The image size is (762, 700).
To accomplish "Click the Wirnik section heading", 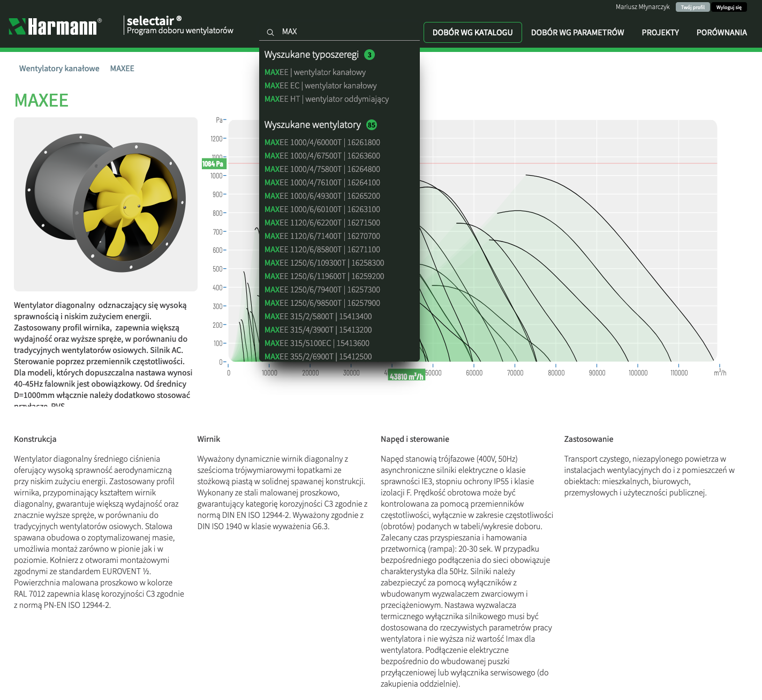I will [209, 439].
